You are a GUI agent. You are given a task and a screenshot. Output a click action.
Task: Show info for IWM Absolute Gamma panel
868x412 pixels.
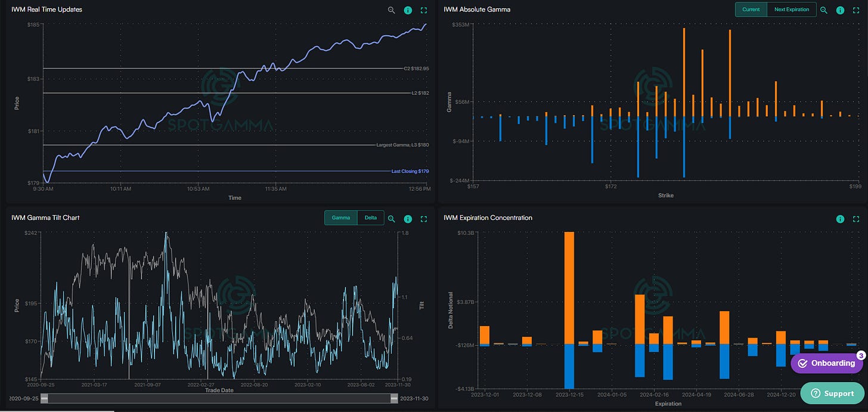pos(840,10)
